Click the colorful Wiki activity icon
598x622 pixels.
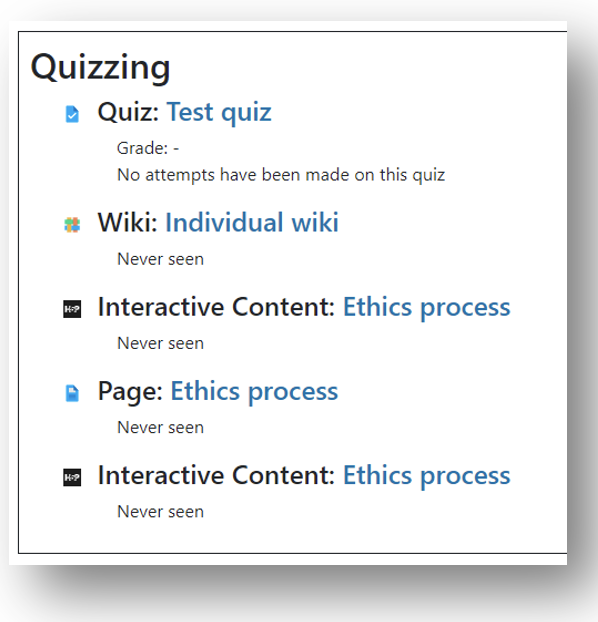point(72,225)
